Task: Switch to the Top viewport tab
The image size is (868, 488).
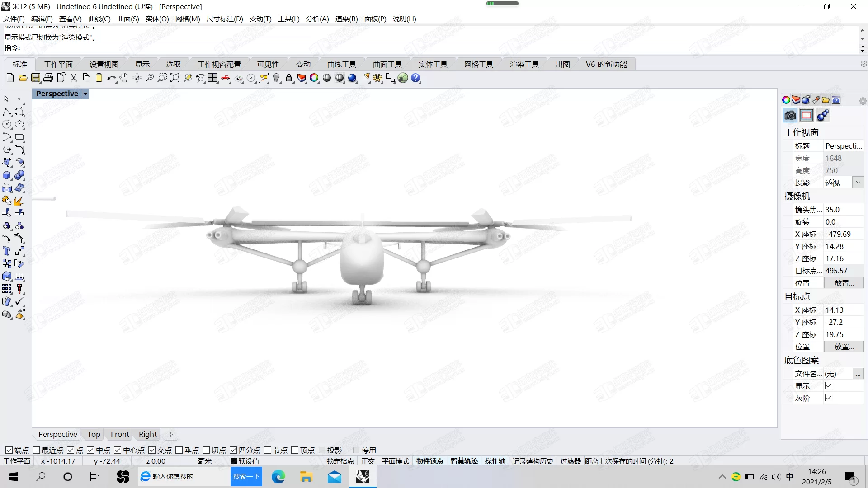Action: [x=94, y=434]
